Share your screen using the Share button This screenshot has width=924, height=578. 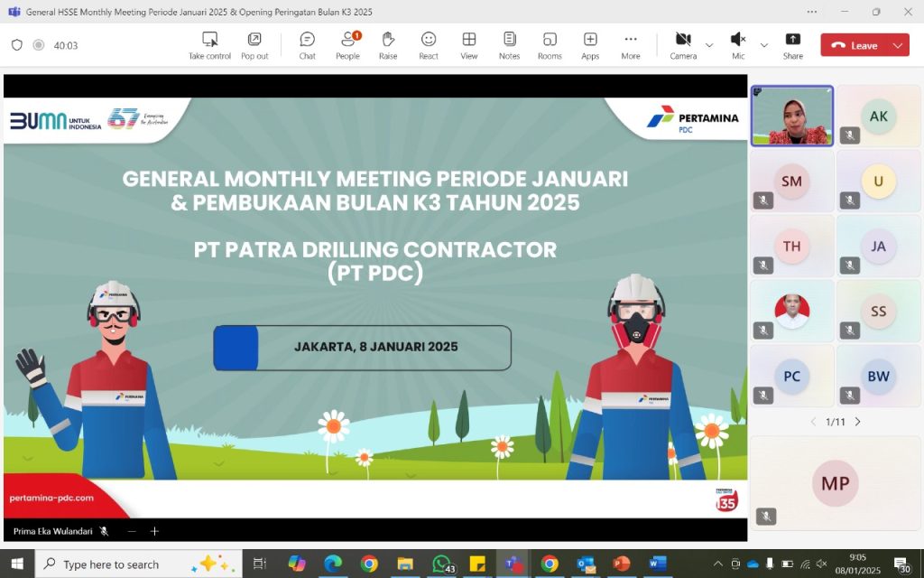[x=792, y=45]
